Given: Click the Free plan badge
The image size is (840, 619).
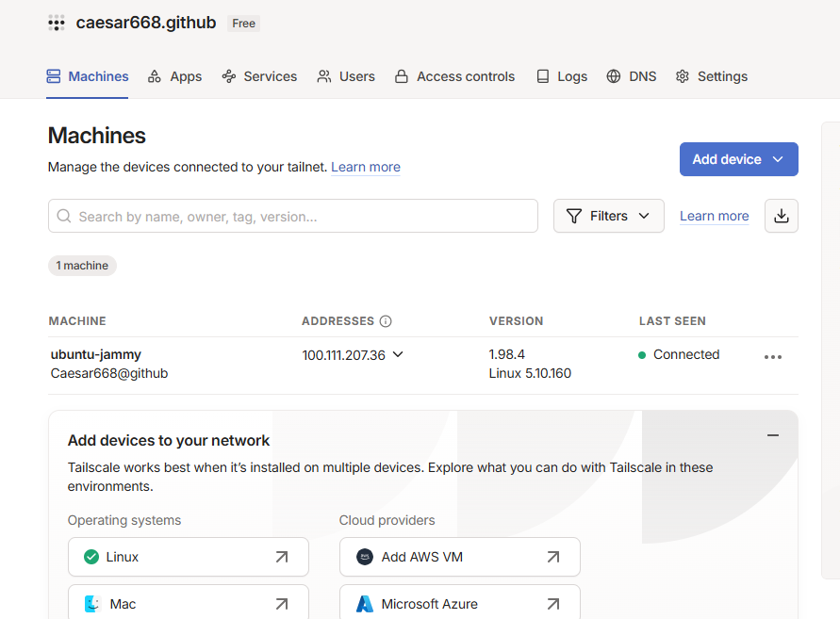Looking at the screenshot, I should (244, 24).
